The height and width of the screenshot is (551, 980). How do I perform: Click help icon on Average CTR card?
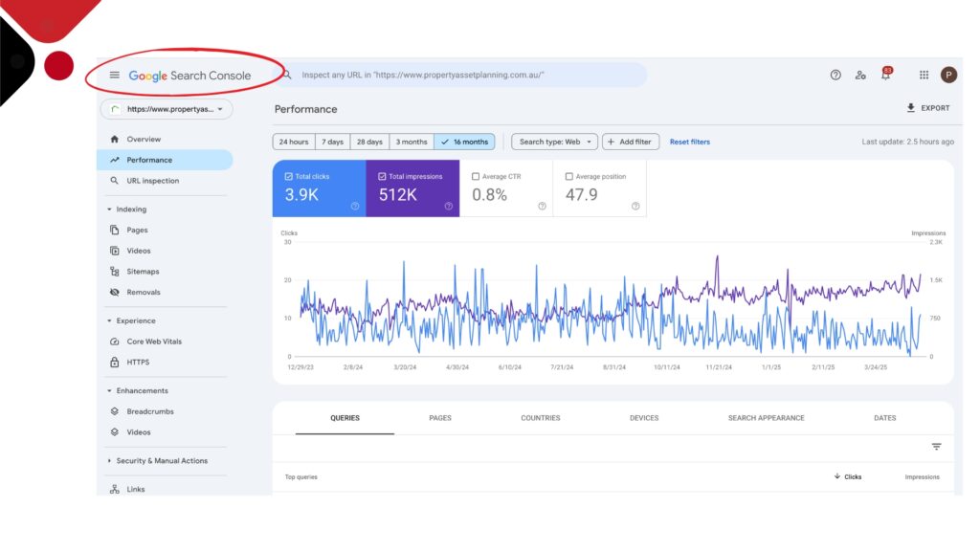point(542,207)
